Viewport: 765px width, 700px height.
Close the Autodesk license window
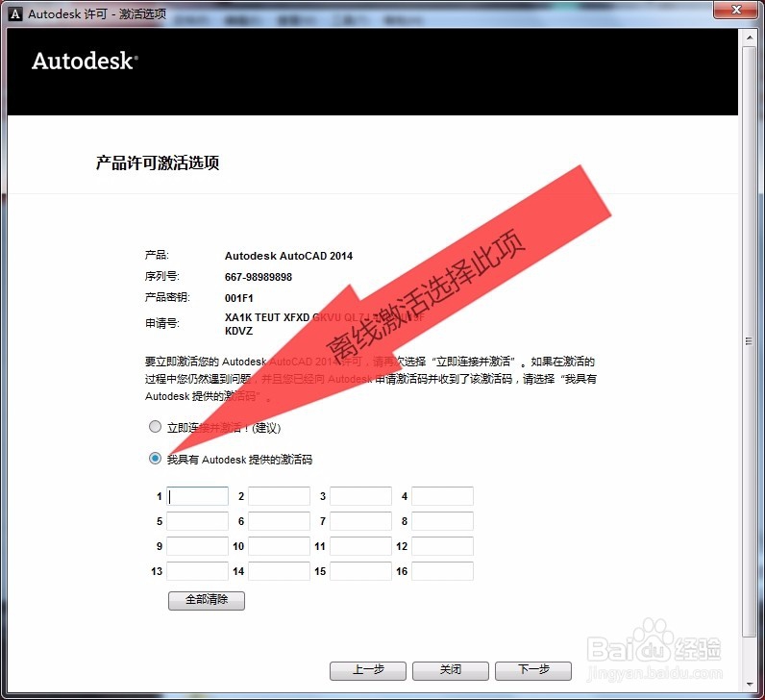736,11
